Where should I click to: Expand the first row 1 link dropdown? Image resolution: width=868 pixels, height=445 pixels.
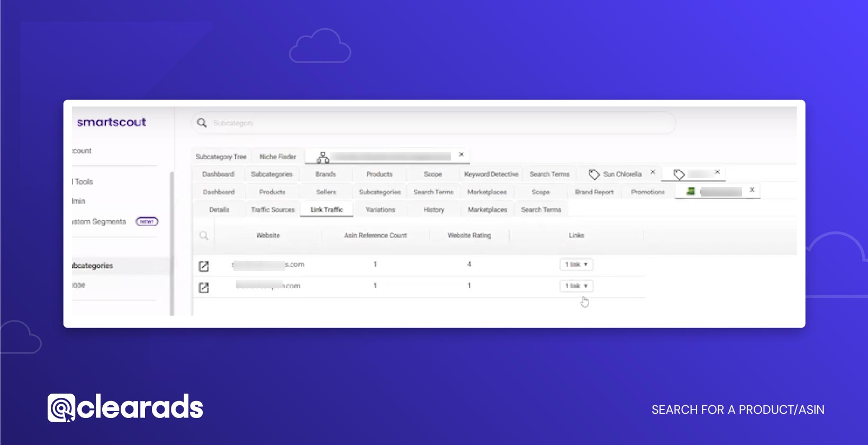click(576, 264)
